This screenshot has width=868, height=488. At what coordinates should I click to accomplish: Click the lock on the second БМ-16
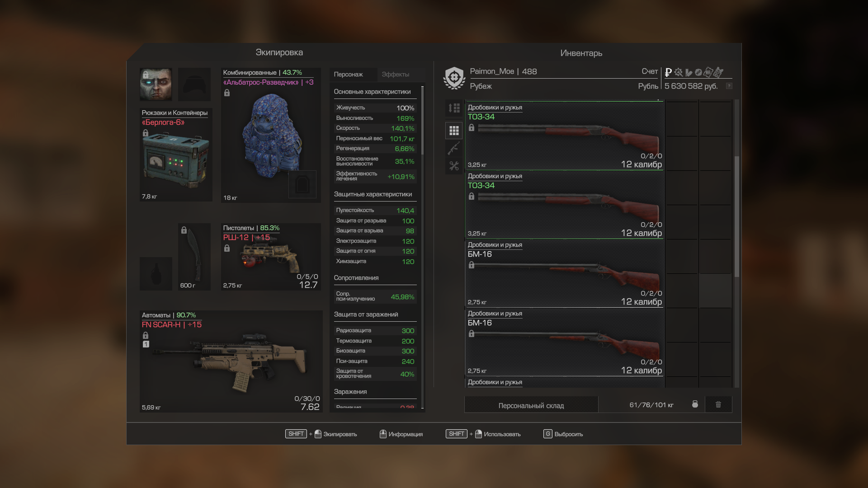tap(471, 333)
